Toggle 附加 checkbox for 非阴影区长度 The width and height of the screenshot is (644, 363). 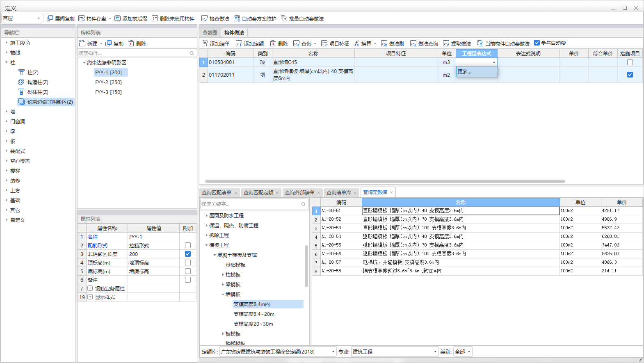tap(188, 254)
